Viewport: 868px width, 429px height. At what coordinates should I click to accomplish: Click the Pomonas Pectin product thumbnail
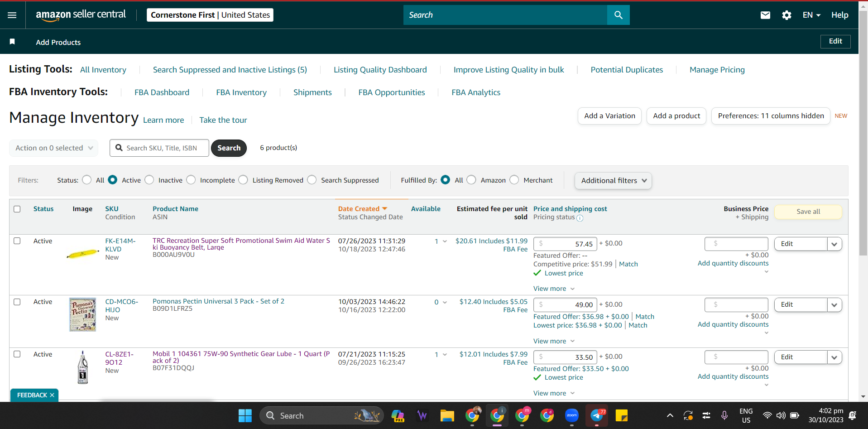click(82, 314)
